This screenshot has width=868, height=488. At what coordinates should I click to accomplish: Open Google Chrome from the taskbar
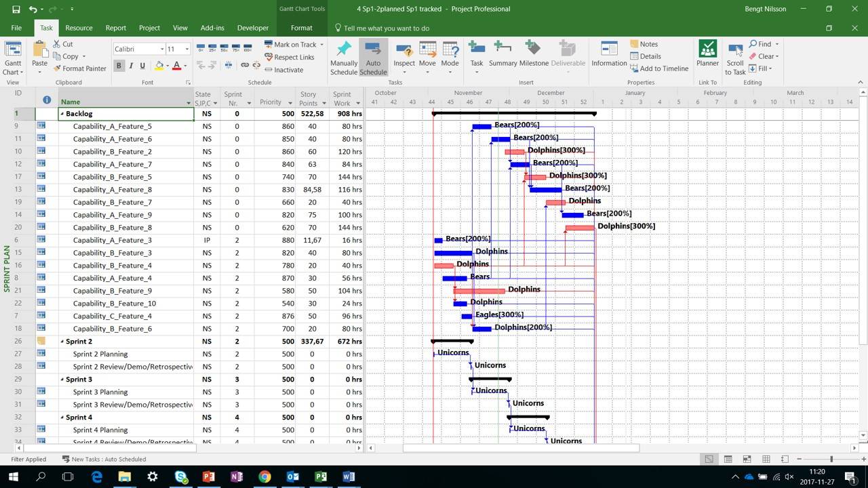pos(264,476)
